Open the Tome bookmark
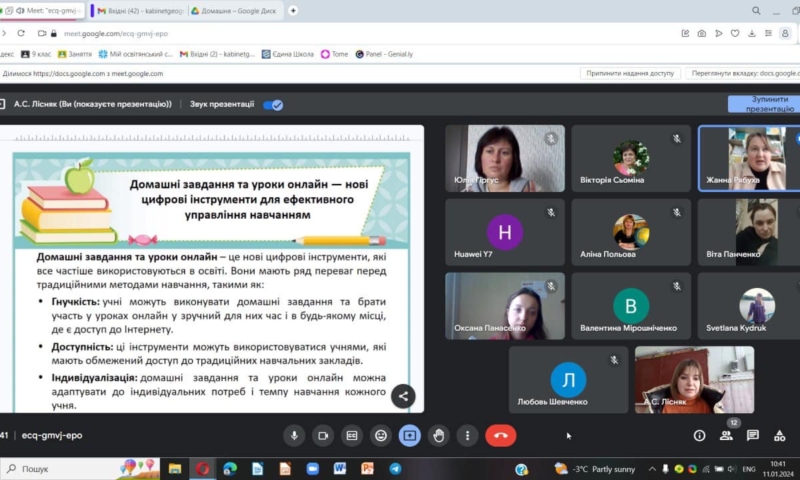This screenshot has height=480, width=800. click(334, 54)
